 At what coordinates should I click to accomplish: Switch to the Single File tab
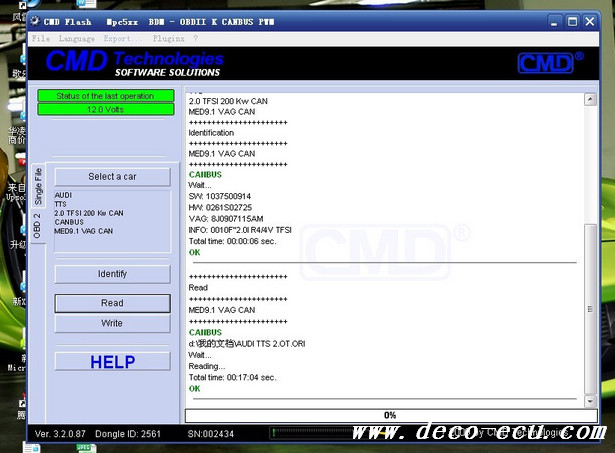click(x=38, y=186)
